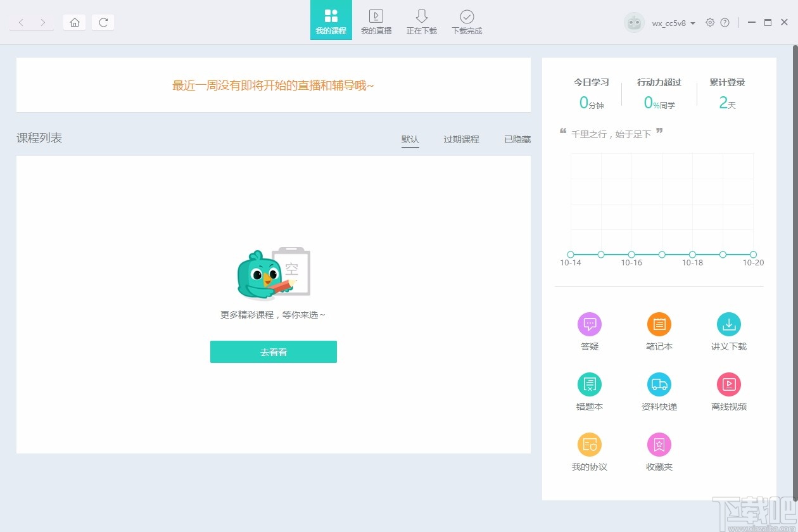Switch to the 我的直播 tab
The height and width of the screenshot is (532, 798).
point(376,20)
